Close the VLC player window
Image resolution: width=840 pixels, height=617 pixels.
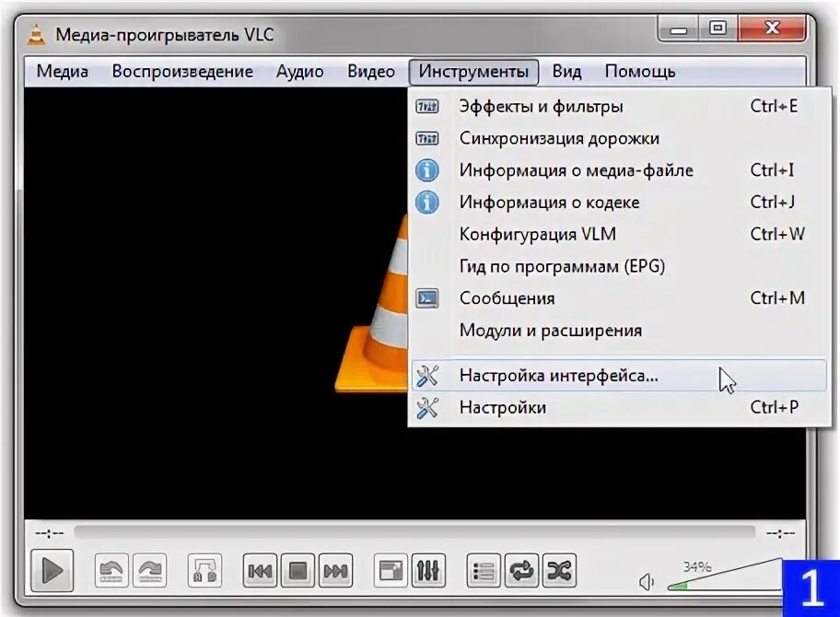pyautogui.click(x=772, y=28)
